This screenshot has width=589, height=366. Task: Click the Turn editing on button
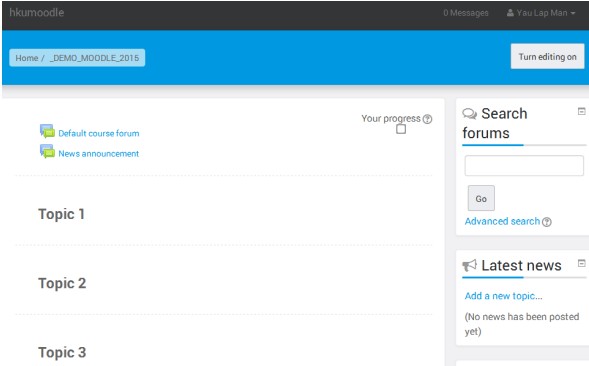click(547, 56)
